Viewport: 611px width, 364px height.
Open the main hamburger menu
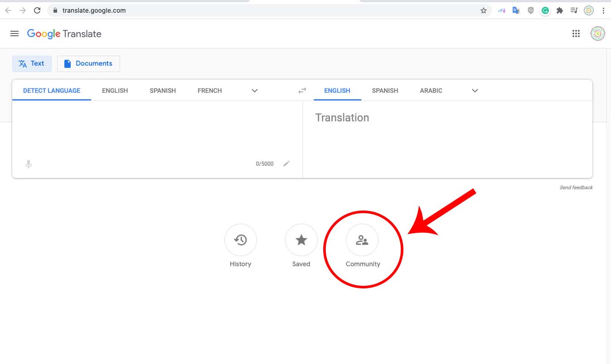(15, 34)
